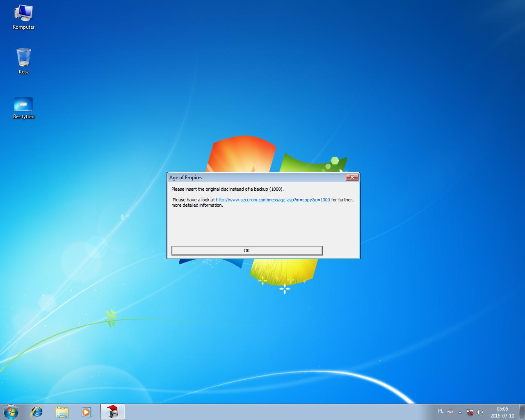Select the Komputer desktop icon
Screen dimensions: 525x420
pyautogui.click(x=23, y=17)
